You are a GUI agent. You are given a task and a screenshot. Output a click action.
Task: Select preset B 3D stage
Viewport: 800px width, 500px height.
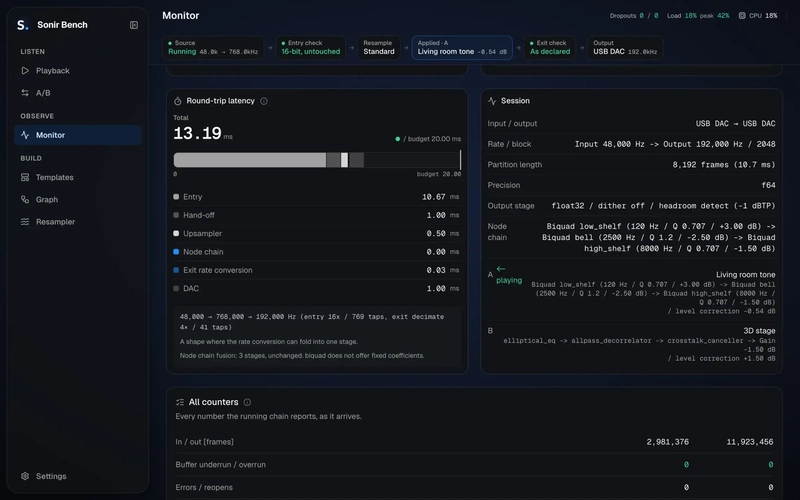coord(632,344)
